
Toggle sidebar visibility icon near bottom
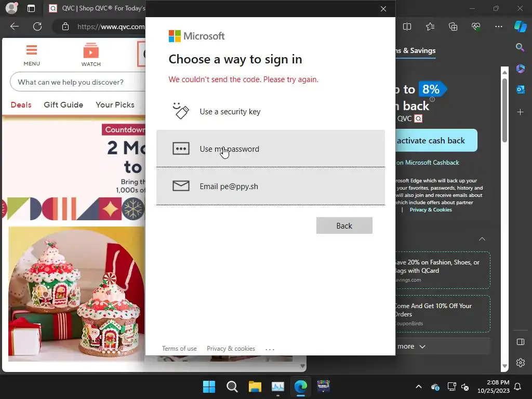point(521,342)
